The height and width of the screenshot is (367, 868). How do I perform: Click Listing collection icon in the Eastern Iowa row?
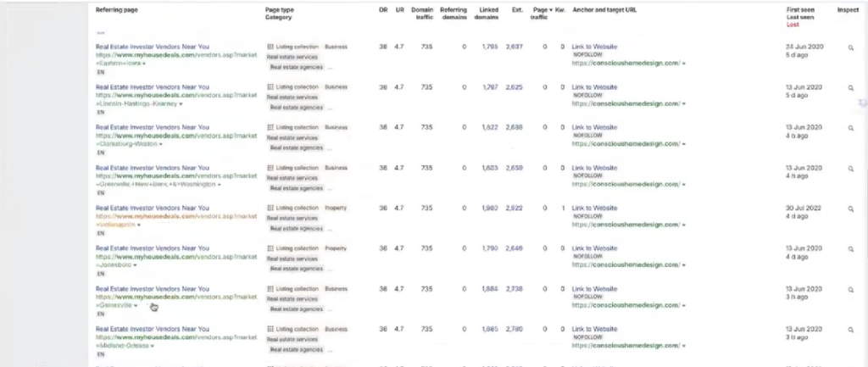click(270, 47)
